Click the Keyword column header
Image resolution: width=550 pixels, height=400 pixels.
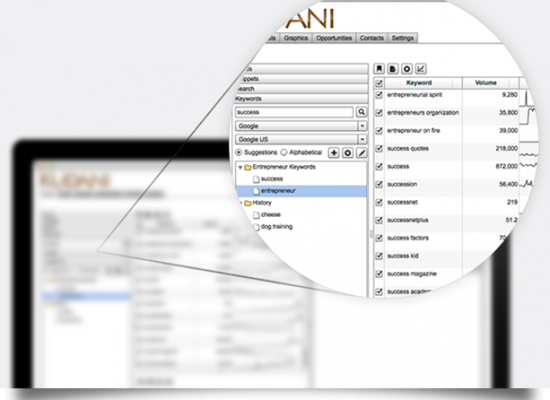click(419, 83)
